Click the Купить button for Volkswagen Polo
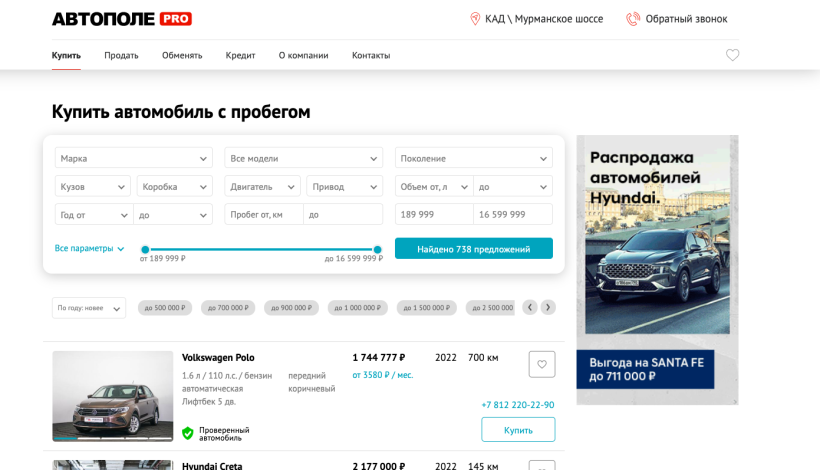The image size is (820, 470). tap(518, 430)
